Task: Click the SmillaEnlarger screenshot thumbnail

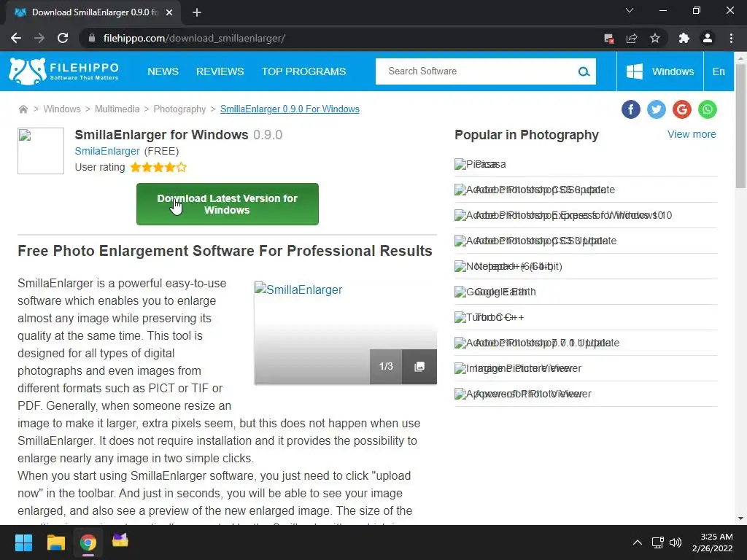Action: (x=345, y=332)
